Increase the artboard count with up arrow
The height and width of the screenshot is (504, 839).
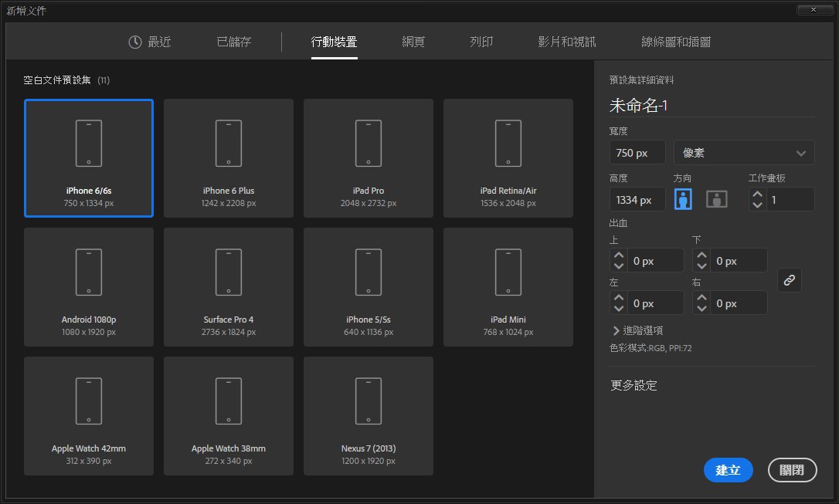[x=758, y=194]
